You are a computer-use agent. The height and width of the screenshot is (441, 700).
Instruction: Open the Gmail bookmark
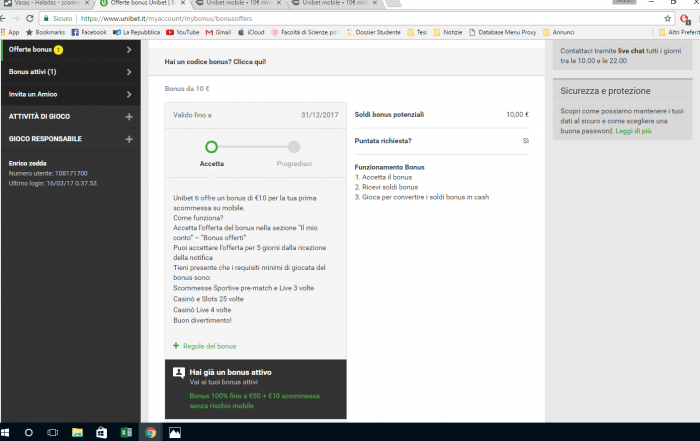click(x=218, y=32)
